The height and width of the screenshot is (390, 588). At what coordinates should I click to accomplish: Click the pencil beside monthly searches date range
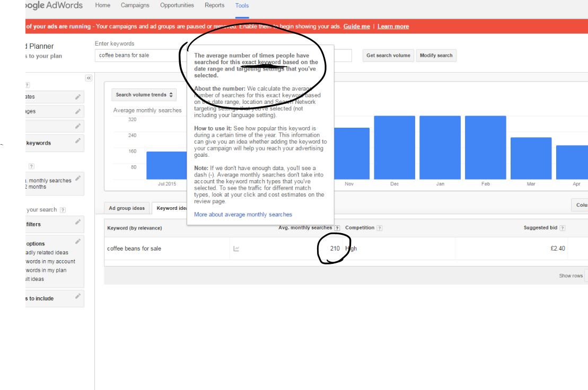[77, 179]
